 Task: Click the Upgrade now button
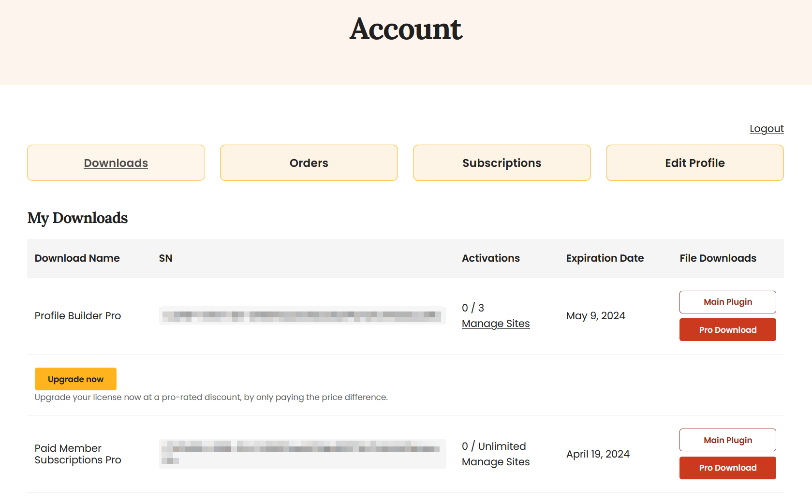pyautogui.click(x=75, y=379)
